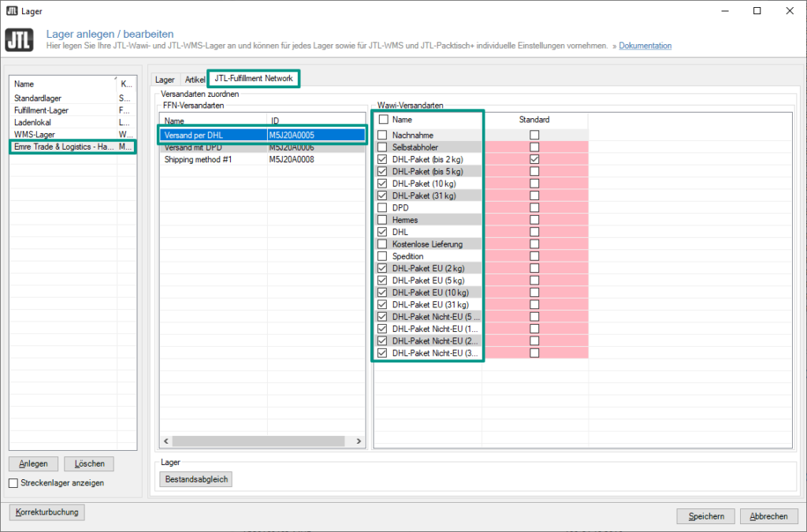Open the Dokumentation link

coord(645,46)
